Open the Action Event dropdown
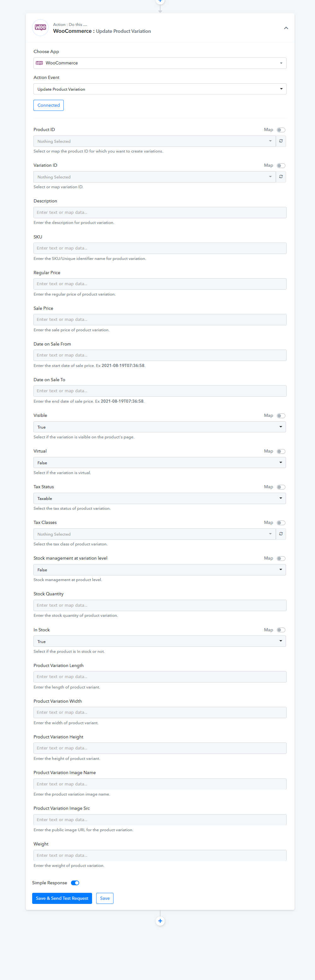 [x=160, y=89]
